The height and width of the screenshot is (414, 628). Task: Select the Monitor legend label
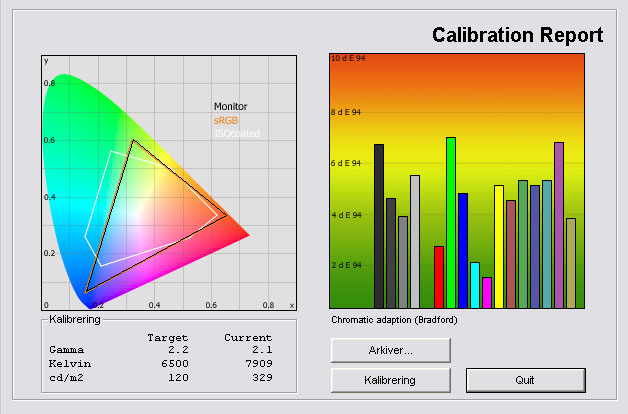click(x=230, y=107)
